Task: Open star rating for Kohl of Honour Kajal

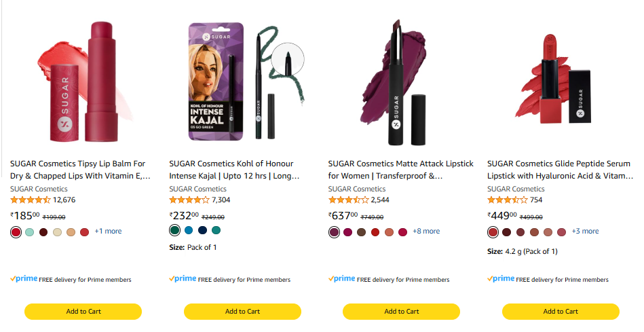Action: (x=189, y=200)
